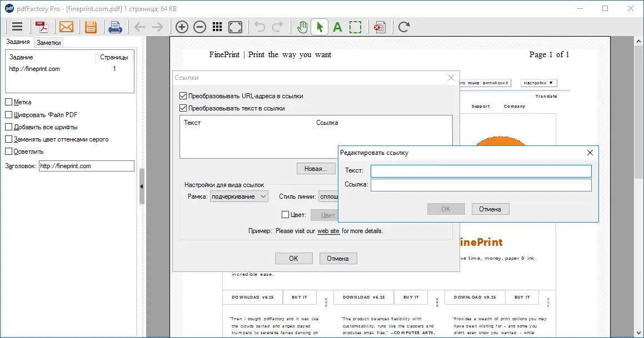The image size is (644, 338).
Task: Save the PDF using the floppy disk icon
Action: tap(91, 26)
